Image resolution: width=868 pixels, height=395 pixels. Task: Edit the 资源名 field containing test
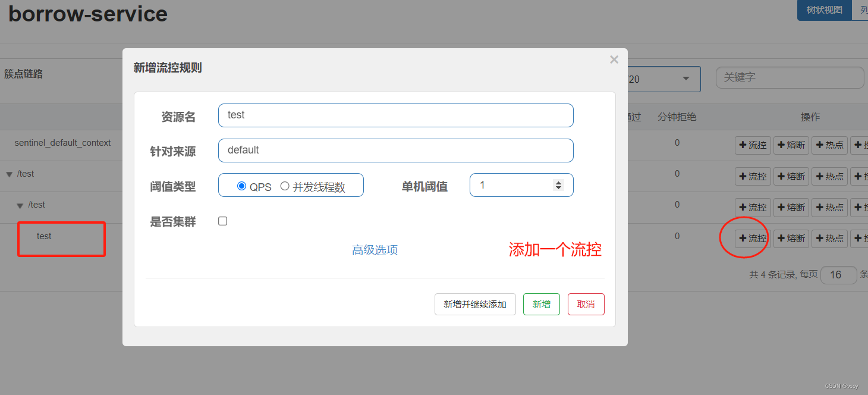tap(395, 115)
